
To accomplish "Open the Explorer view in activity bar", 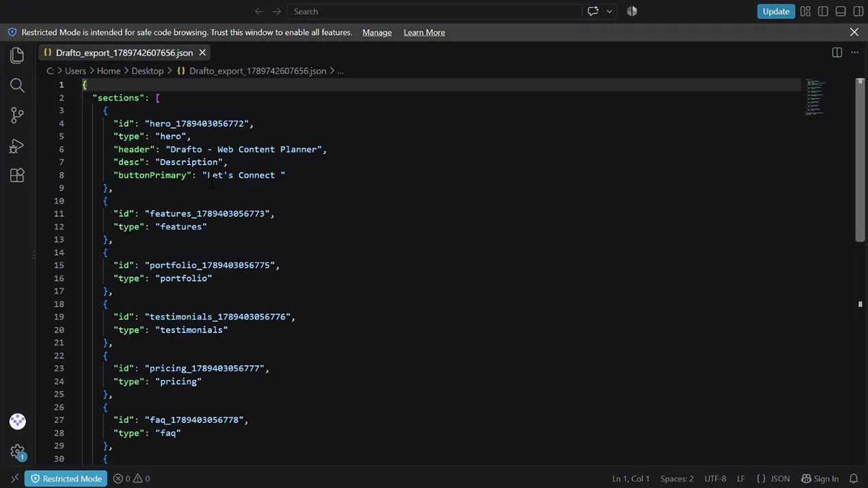I will pos(17,55).
